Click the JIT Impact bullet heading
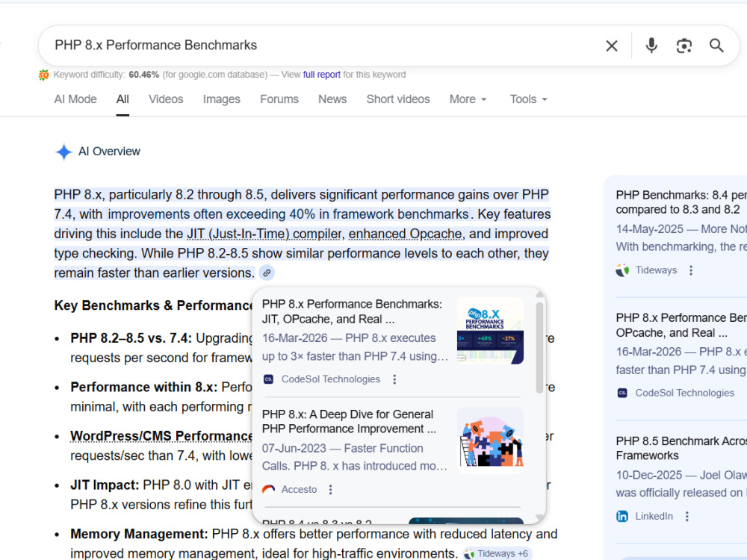 (105, 485)
